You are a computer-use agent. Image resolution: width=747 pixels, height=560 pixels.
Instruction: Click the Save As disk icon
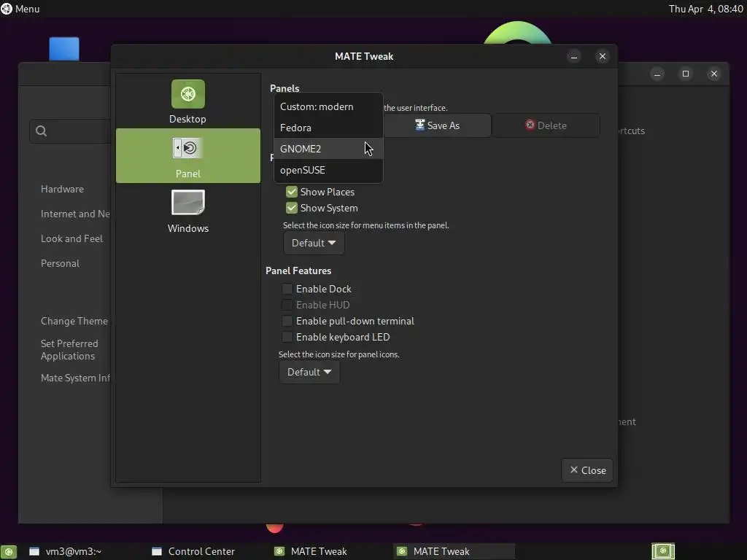click(x=419, y=125)
